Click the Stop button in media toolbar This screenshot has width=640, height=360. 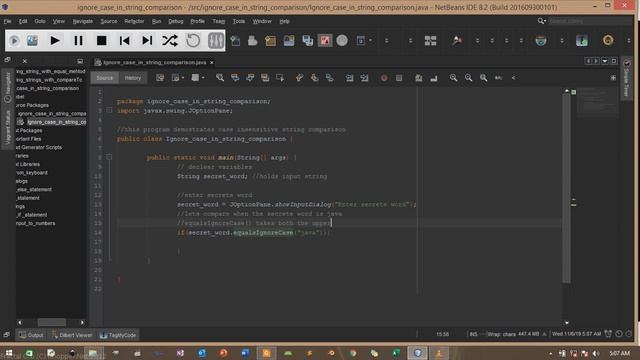tap(101, 40)
